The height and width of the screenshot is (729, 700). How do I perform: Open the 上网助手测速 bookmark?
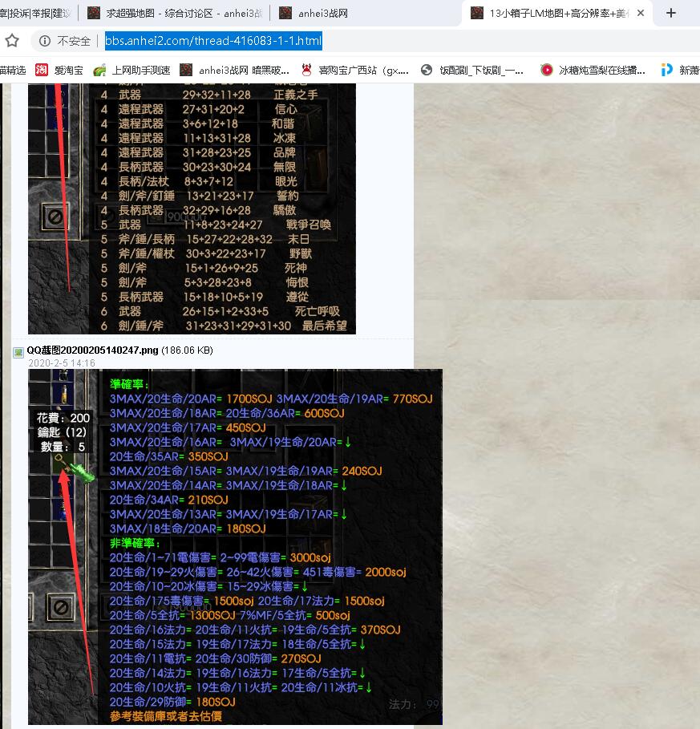point(132,70)
